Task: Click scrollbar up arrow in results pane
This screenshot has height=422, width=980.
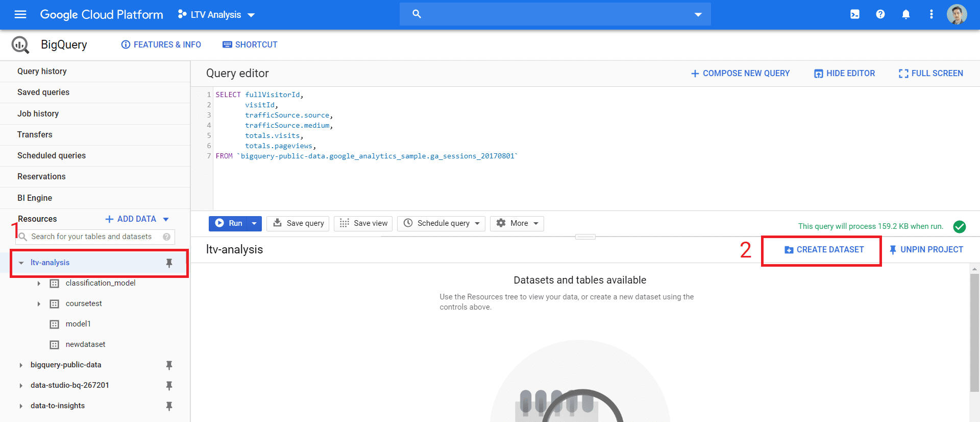Action: tap(975, 268)
